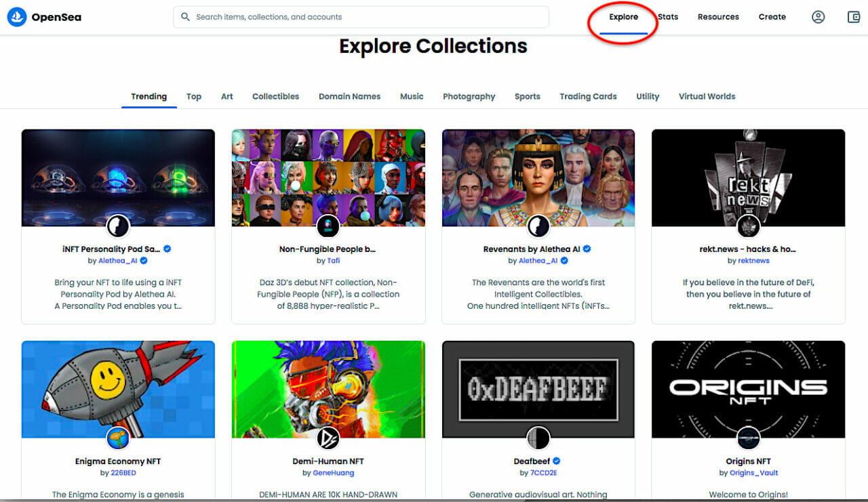Click into the search items field
The width and height of the screenshot is (868, 502).
(361, 16)
